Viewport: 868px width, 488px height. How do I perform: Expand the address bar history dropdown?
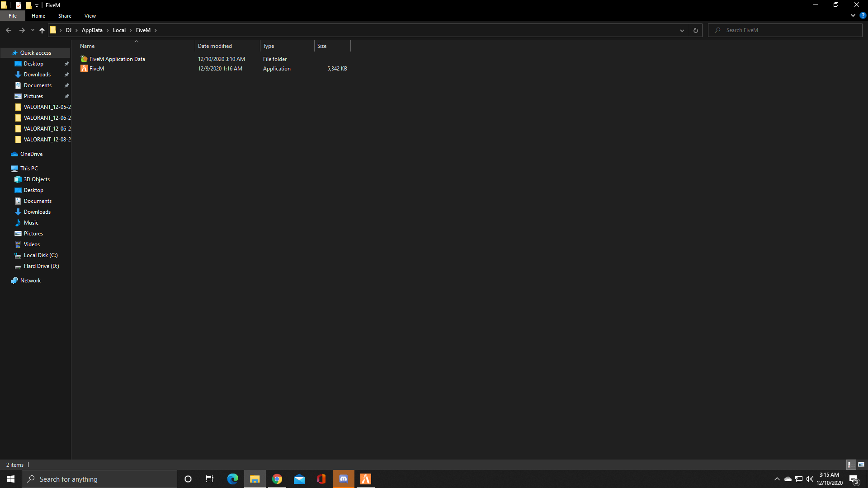click(682, 30)
